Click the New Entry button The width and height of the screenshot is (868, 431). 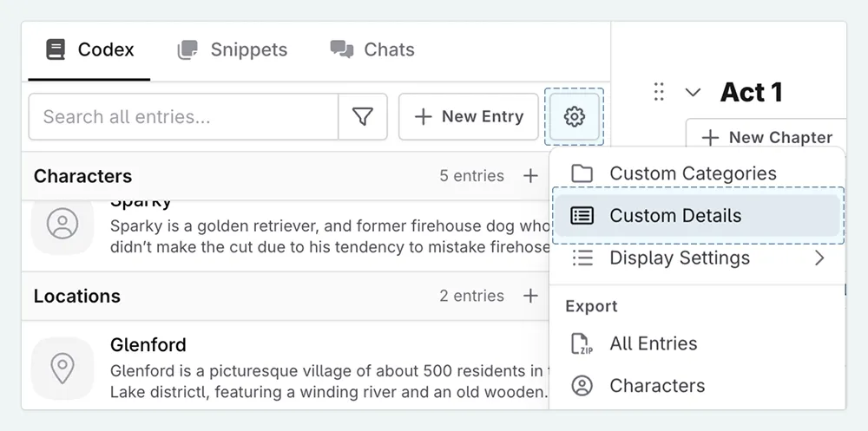(x=469, y=117)
